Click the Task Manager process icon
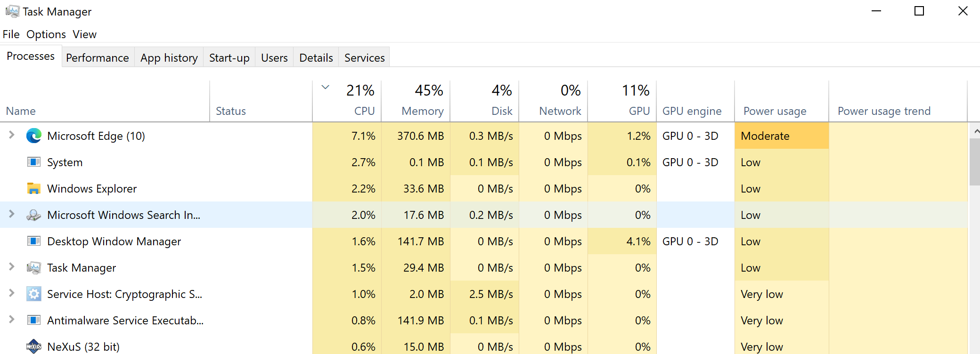The width and height of the screenshot is (980, 354). coord(33,267)
